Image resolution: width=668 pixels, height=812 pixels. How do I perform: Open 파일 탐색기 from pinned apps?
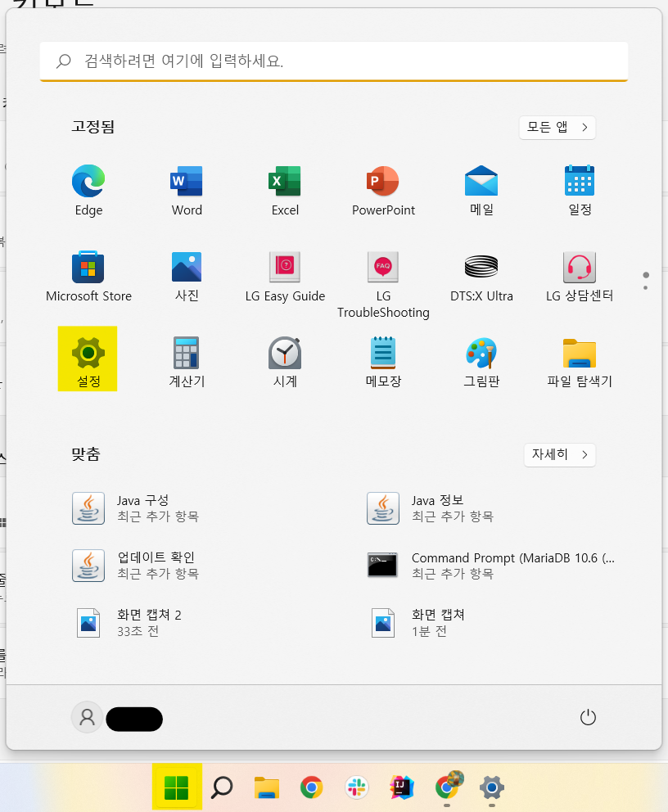click(580, 362)
